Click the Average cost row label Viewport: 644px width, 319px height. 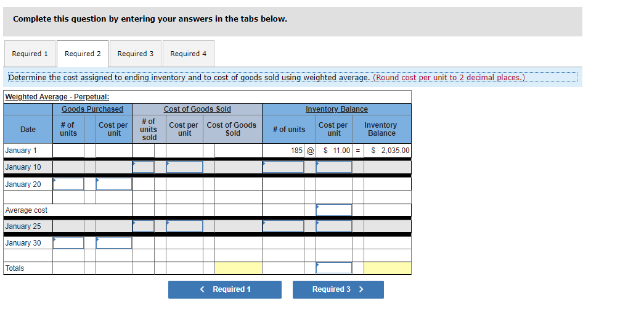26,210
